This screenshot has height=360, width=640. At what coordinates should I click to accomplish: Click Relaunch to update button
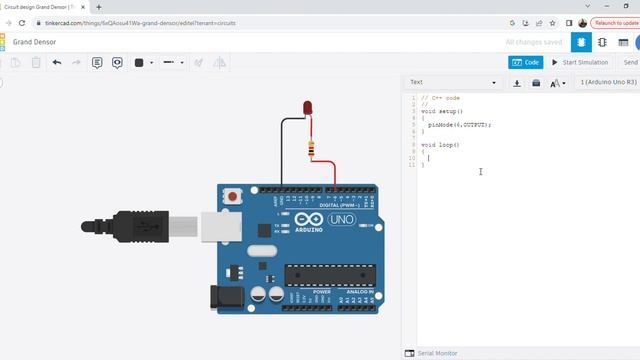coord(616,23)
